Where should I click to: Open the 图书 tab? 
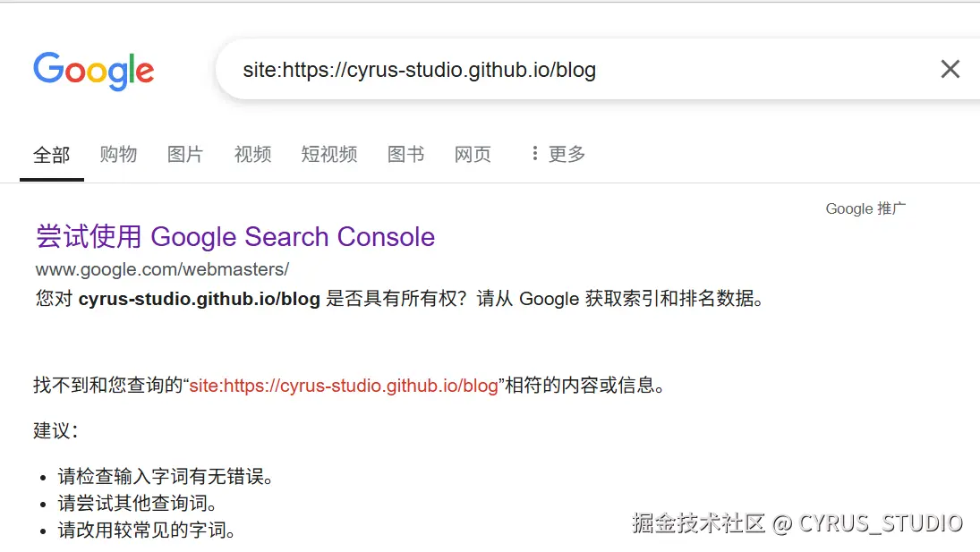(x=405, y=154)
